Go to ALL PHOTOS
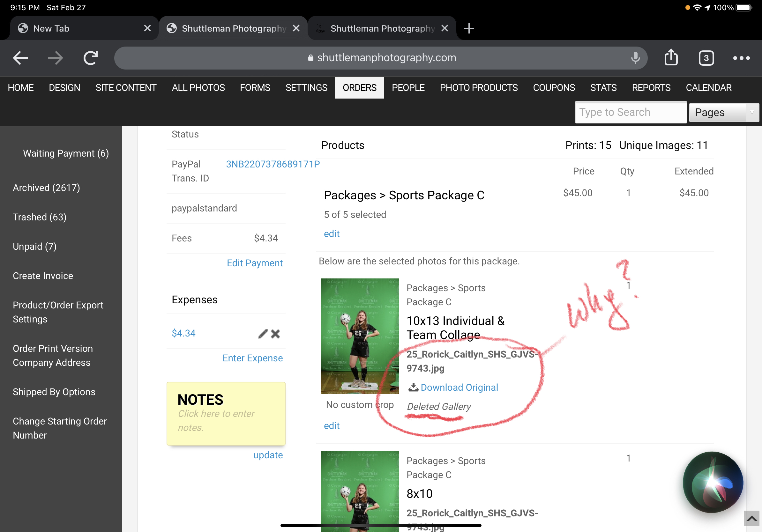The width and height of the screenshot is (762, 532). pos(198,88)
